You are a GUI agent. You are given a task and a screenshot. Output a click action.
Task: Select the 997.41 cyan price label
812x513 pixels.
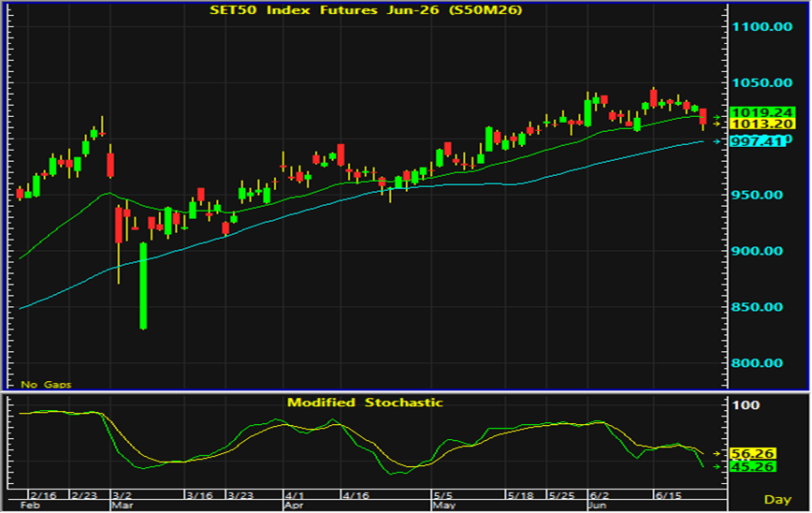click(758, 141)
